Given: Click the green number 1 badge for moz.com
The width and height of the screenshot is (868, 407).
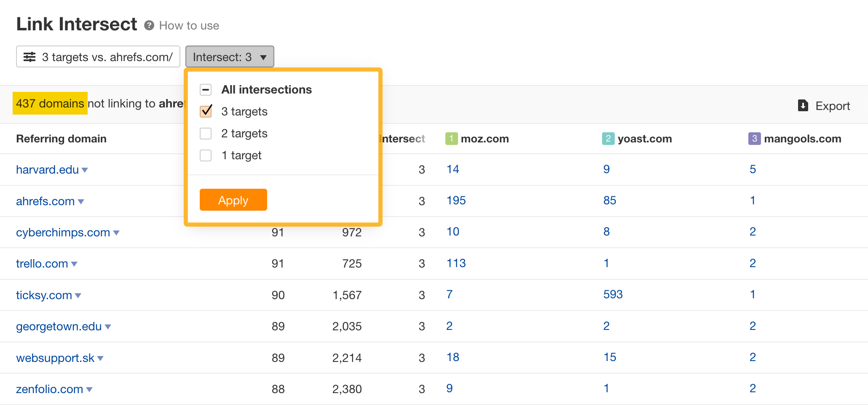Looking at the screenshot, I should (451, 139).
